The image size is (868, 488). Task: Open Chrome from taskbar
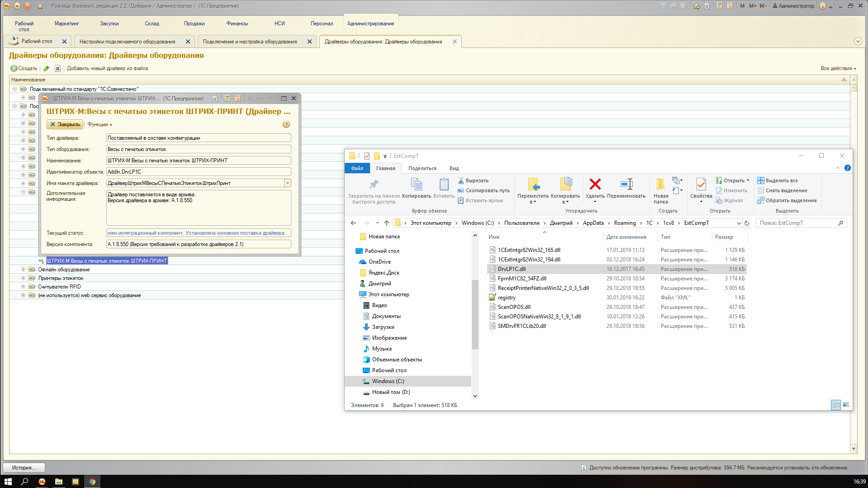92,481
